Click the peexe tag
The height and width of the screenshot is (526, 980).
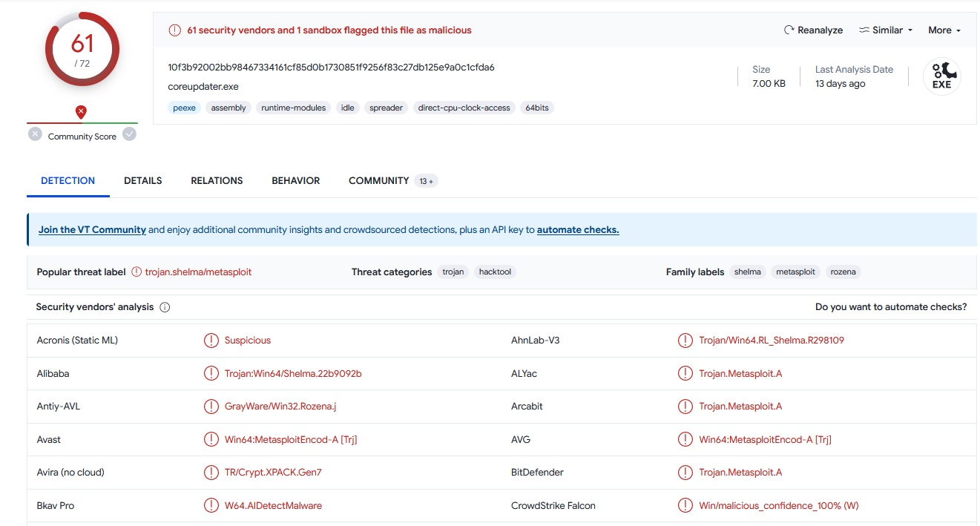[184, 108]
